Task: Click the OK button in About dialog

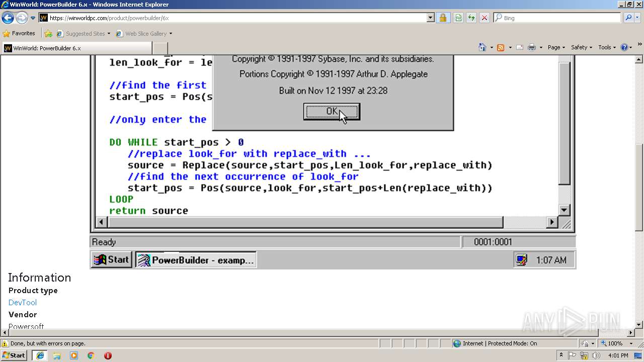Action: click(x=332, y=112)
